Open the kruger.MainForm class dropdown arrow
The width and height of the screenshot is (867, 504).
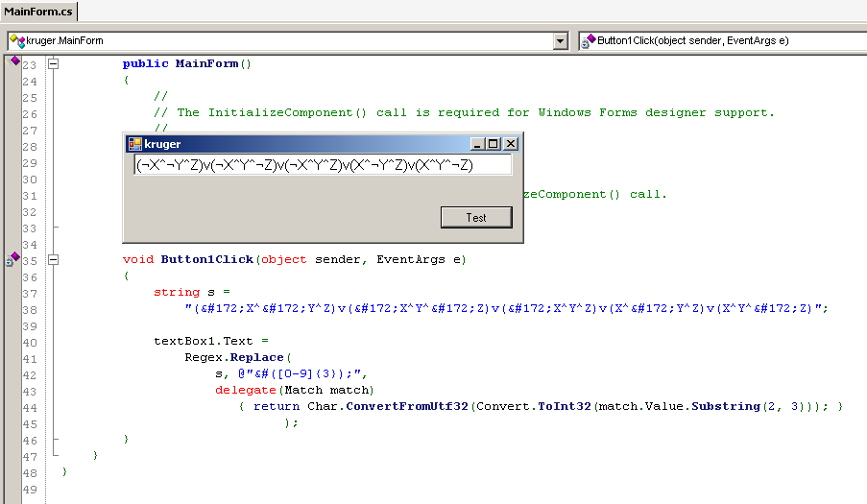(x=561, y=41)
